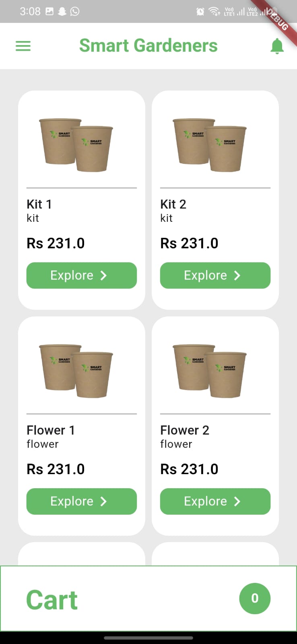Open the Cart bar at the bottom
Viewport: 297px width, 644px height.
pyautogui.click(x=148, y=599)
